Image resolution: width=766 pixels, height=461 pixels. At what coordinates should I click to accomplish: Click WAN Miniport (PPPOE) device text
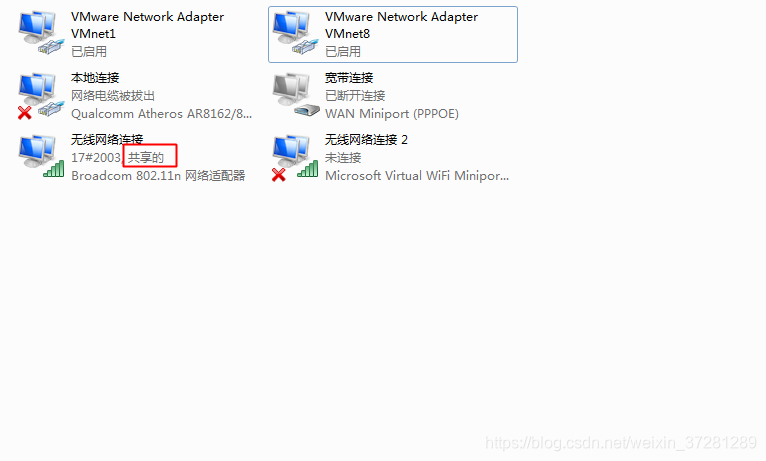click(392, 114)
